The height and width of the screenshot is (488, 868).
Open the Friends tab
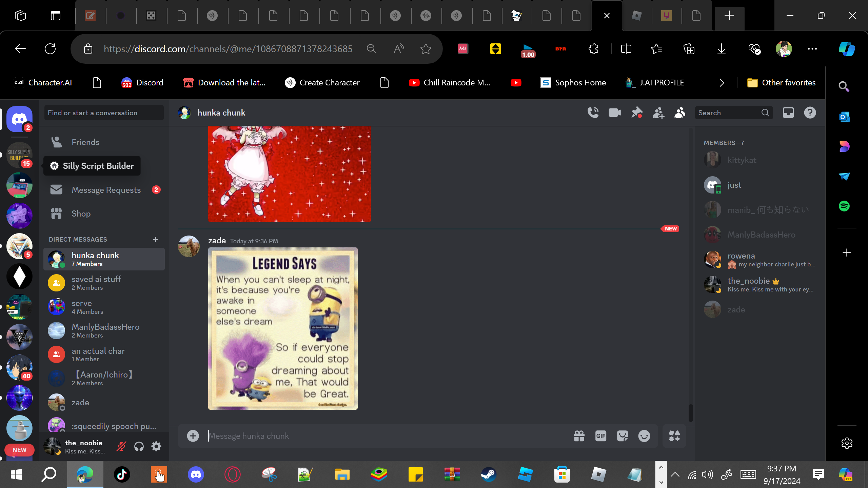coord(85,142)
